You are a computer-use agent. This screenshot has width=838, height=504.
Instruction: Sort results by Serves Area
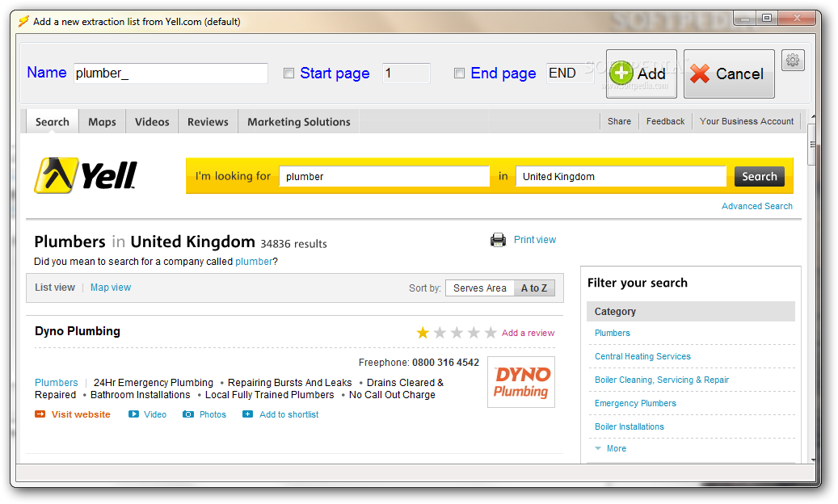tap(480, 288)
